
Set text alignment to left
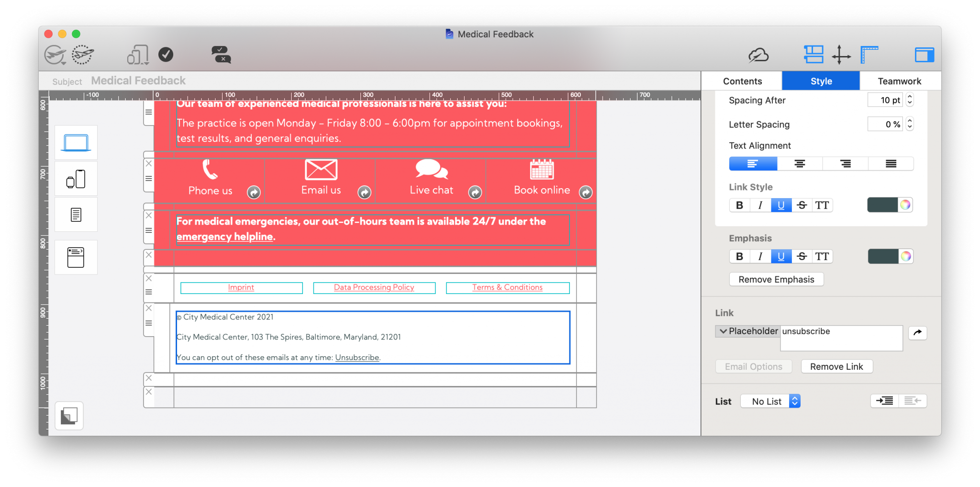[x=753, y=164]
